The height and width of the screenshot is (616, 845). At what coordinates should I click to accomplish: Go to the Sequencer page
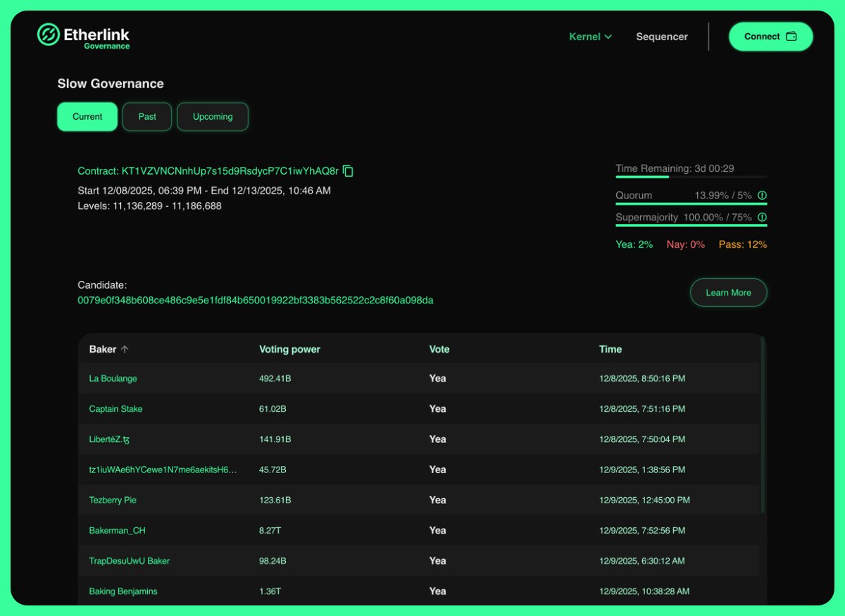662,37
